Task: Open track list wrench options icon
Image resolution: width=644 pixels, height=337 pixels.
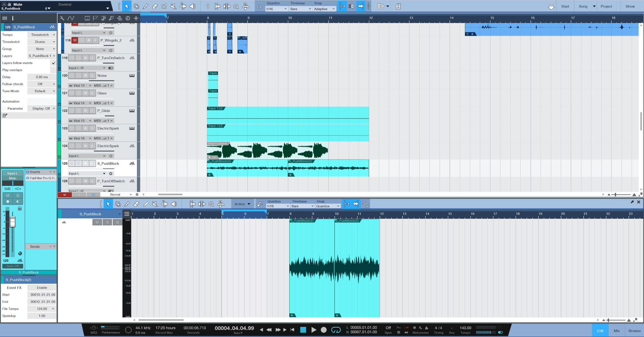Action: coord(62,18)
